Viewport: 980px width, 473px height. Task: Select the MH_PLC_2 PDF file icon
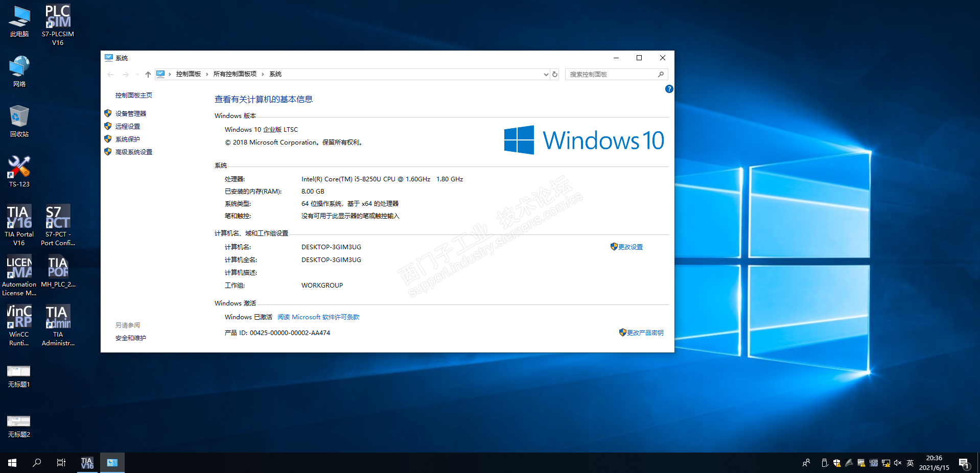(58, 271)
